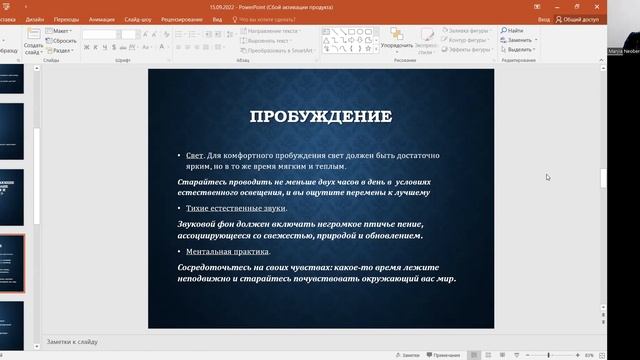Screen dimensions: 640x360
Task: Click Comments (Примечания) in status bar
Action: (x=443, y=356)
